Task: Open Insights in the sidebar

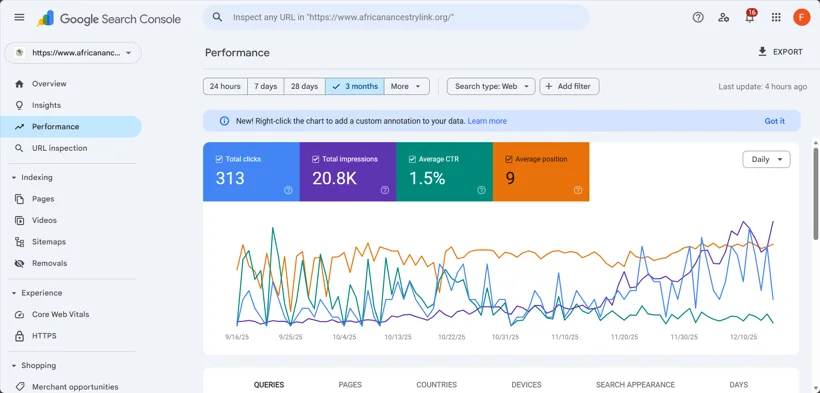Action: pyautogui.click(x=71, y=105)
